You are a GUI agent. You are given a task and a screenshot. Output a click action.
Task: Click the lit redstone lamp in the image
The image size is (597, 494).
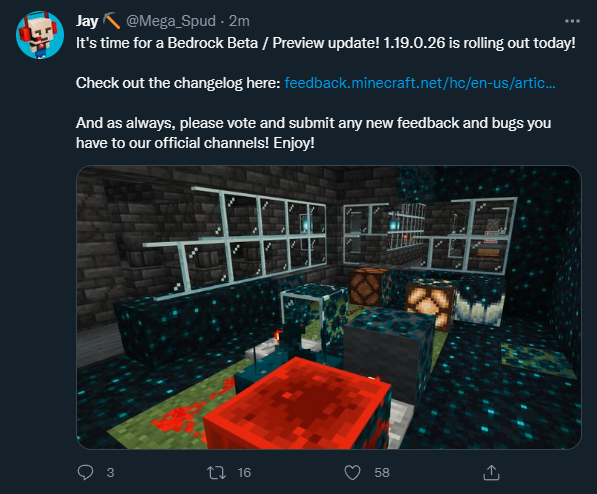tap(429, 303)
